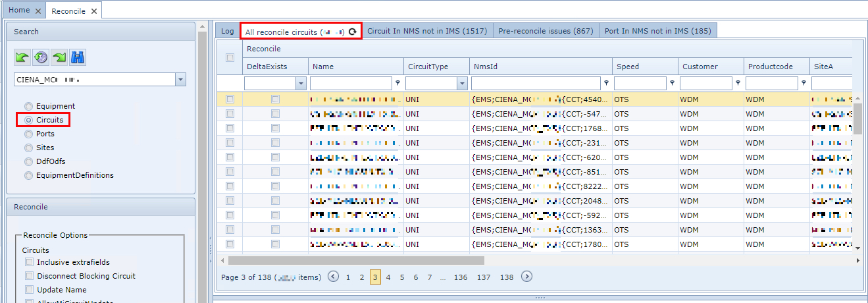The height and width of the screenshot is (303, 868).
Task: Go to next page of results
Action: pos(526,277)
